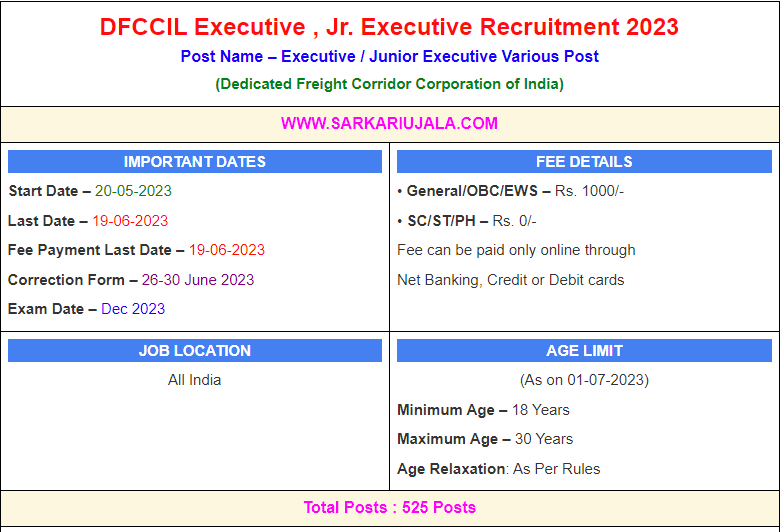Screen dimensions: 783x532
Task: Click the Minimum Age 18 Years line
Action: 483,410
